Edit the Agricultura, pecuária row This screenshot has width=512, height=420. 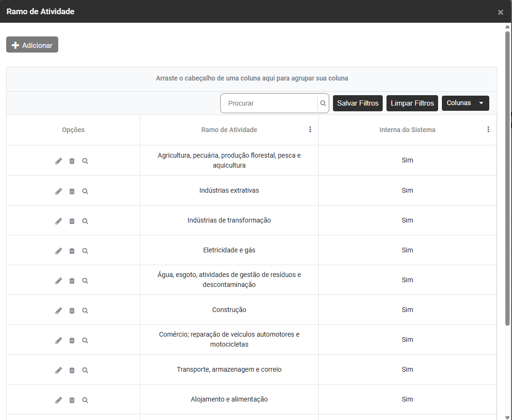click(59, 161)
